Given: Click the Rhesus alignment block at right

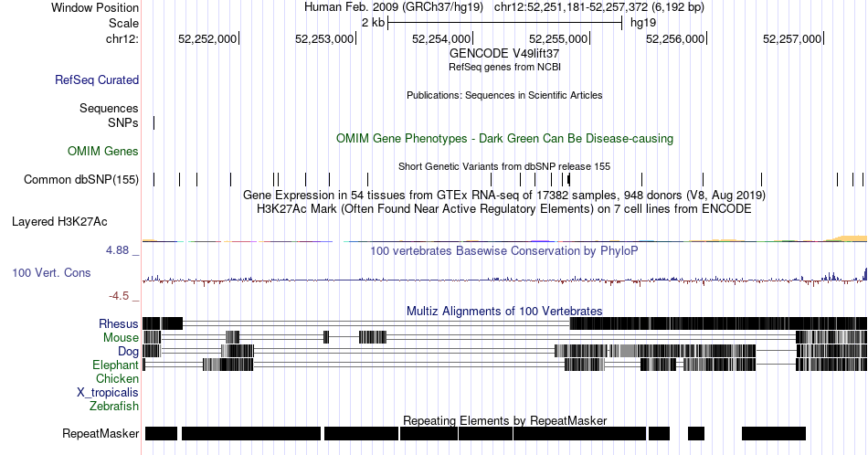Looking at the screenshot, I should pos(718,323).
